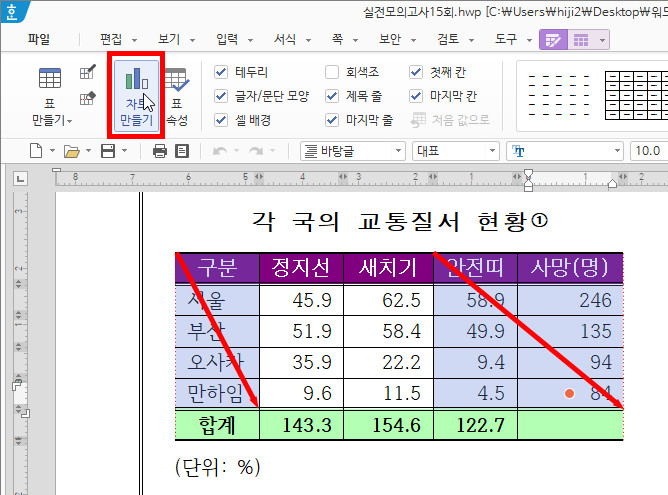The width and height of the screenshot is (668, 495).
Task: Click the 차트 만들기 chart icon
Action: tap(136, 78)
